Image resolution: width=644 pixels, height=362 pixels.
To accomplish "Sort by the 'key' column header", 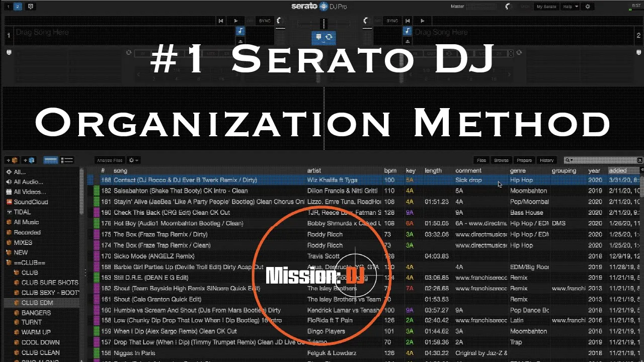I will click(x=411, y=171).
